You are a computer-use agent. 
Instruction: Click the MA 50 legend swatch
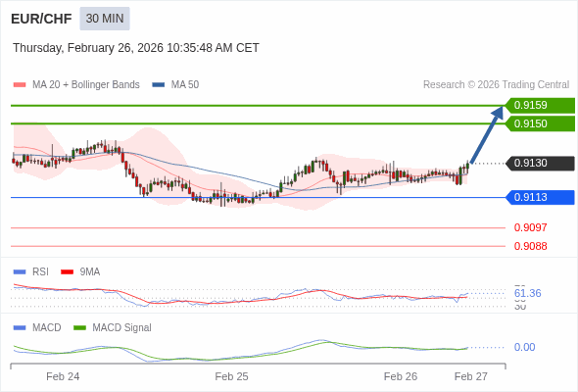click(159, 85)
